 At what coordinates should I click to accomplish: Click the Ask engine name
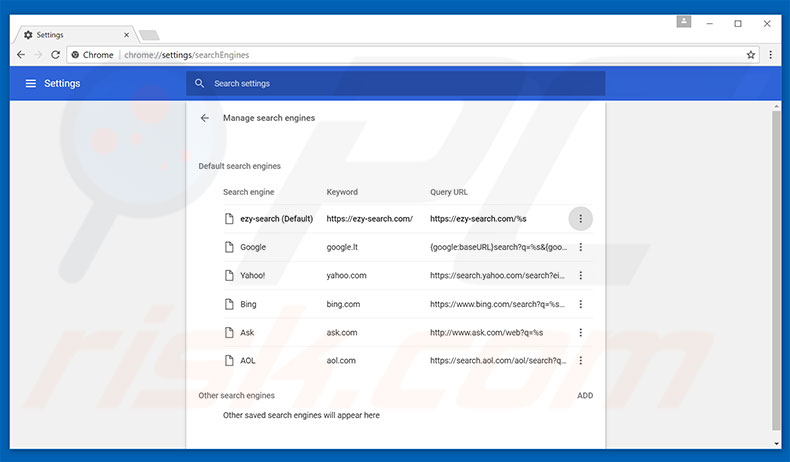pos(247,333)
